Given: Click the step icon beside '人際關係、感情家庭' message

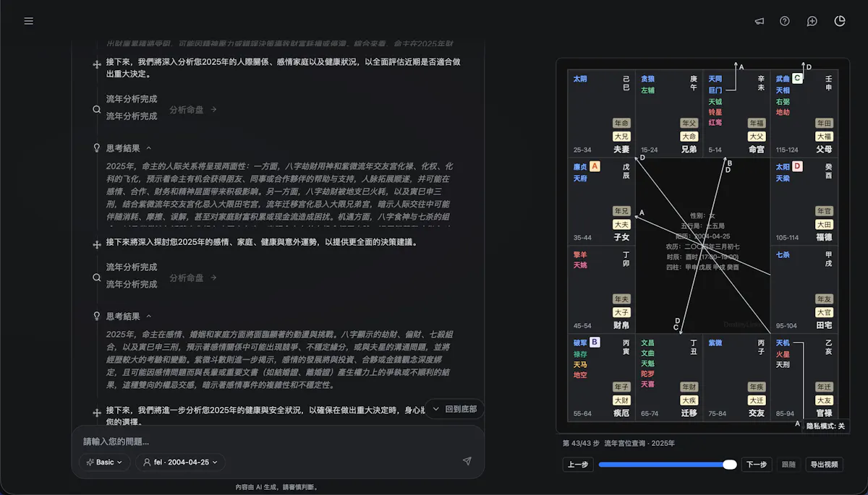Looking at the screenshot, I should pyautogui.click(x=96, y=64).
